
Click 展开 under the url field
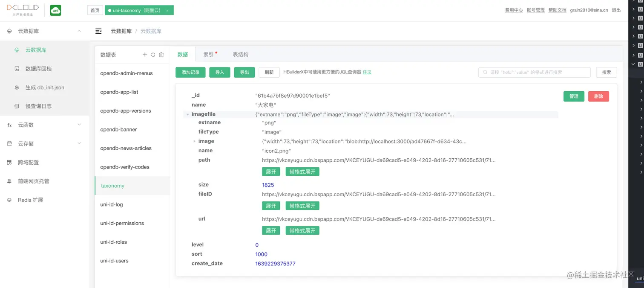pyautogui.click(x=271, y=230)
